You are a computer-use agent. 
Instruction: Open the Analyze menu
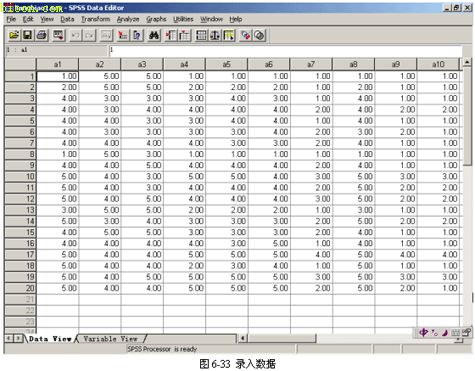[128, 19]
